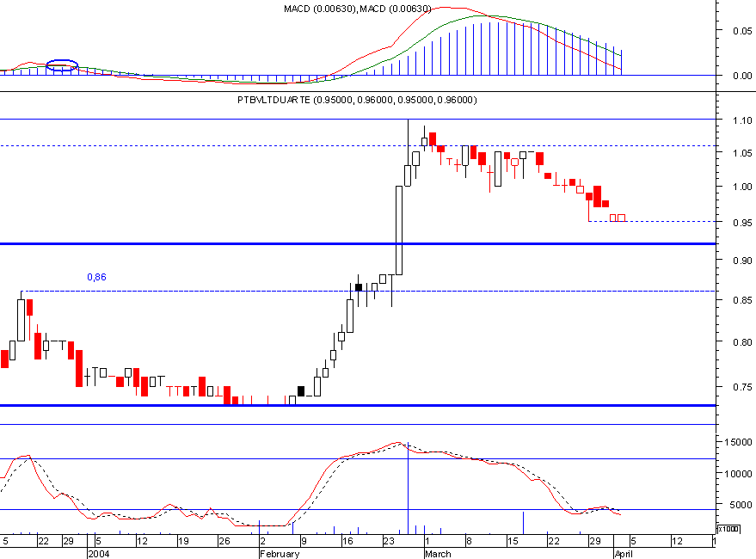
Task: Select the 1 date label above March
Action: 427,541
